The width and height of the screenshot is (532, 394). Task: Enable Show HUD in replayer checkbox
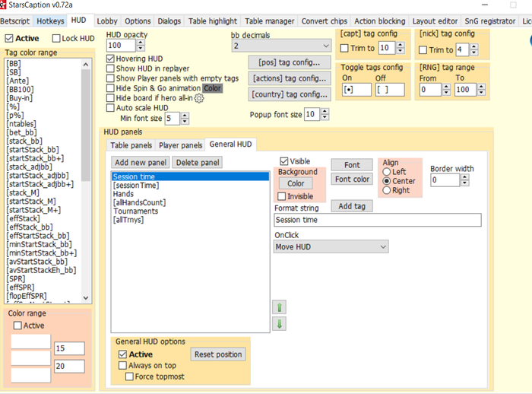(x=110, y=68)
